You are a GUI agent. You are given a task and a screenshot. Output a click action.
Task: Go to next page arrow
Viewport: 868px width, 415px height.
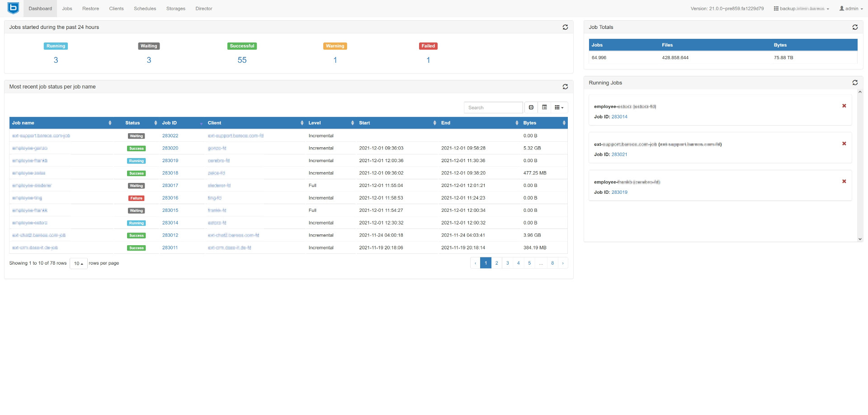(x=563, y=263)
